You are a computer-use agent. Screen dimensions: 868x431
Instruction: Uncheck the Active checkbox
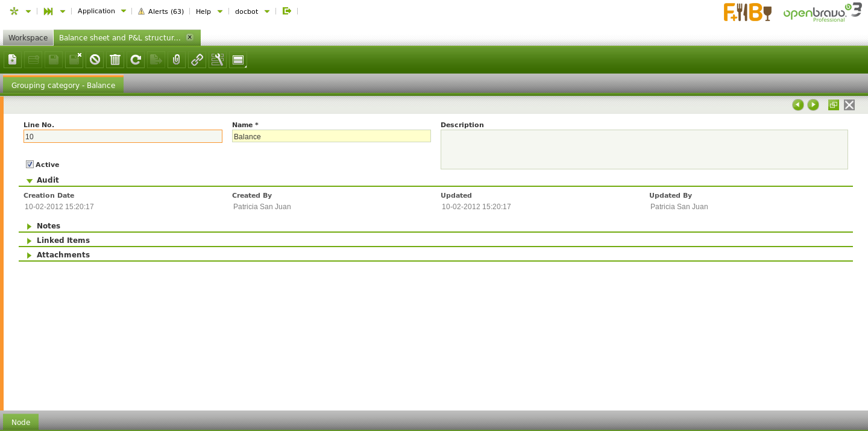click(x=30, y=165)
